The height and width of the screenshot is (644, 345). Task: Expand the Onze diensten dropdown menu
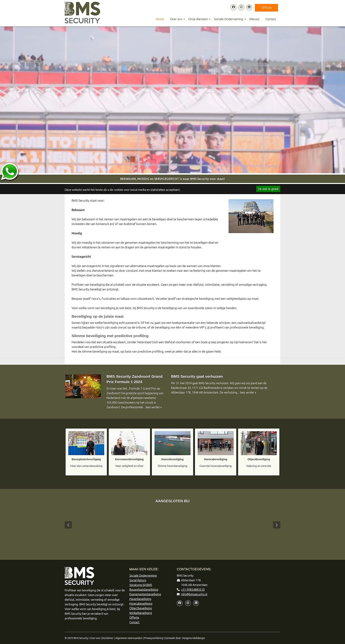click(x=199, y=19)
